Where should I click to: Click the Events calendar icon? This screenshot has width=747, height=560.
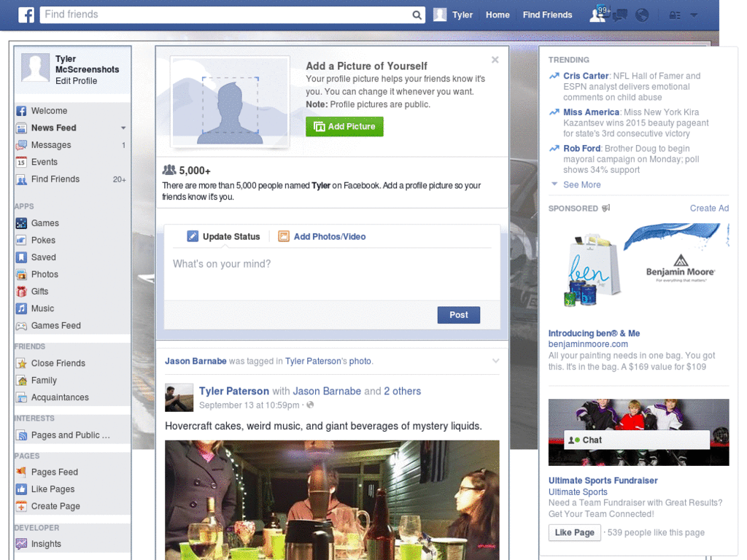tap(21, 162)
